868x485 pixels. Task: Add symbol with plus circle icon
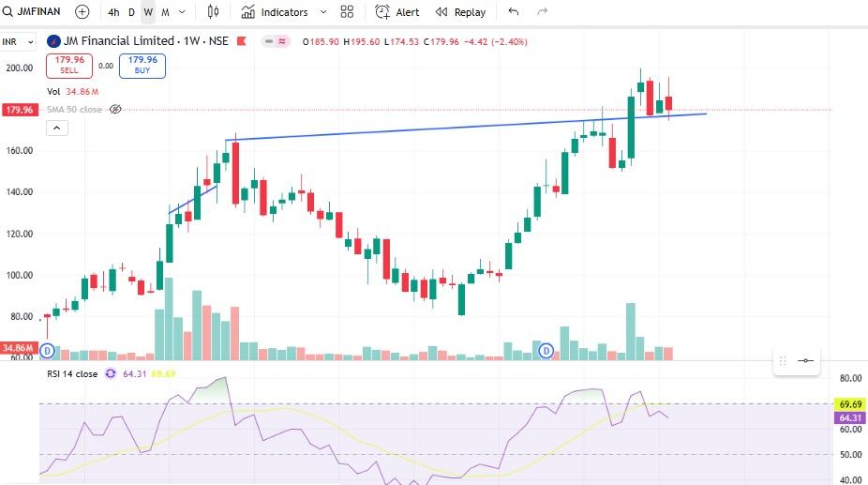(x=82, y=11)
